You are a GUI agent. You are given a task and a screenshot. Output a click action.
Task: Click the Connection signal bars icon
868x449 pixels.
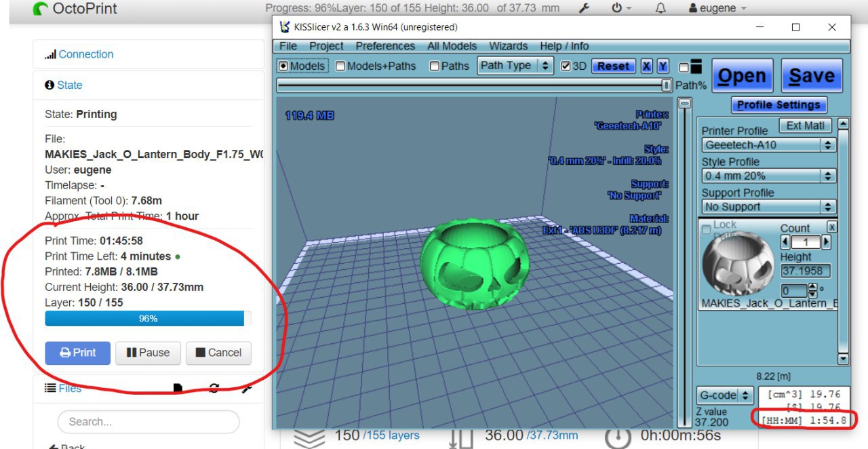click(x=50, y=55)
